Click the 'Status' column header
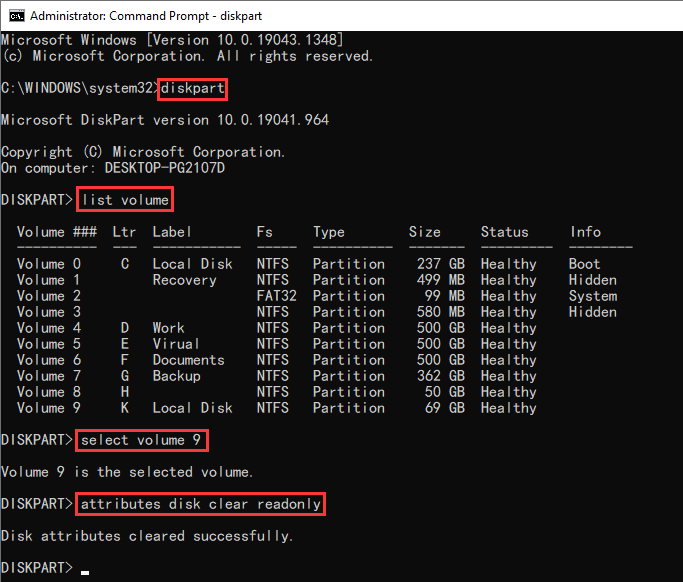This screenshot has height=582, width=683. pos(504,232)
